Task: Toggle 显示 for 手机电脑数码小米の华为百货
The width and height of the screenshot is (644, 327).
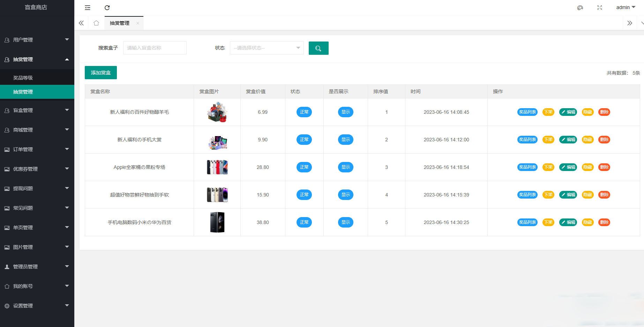Action: click(345, 222)
